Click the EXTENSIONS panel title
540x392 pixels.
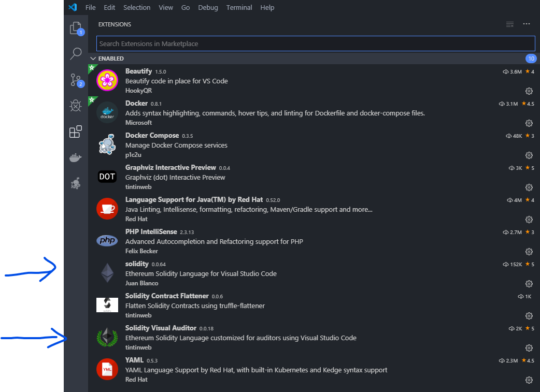tap(115, 24)
